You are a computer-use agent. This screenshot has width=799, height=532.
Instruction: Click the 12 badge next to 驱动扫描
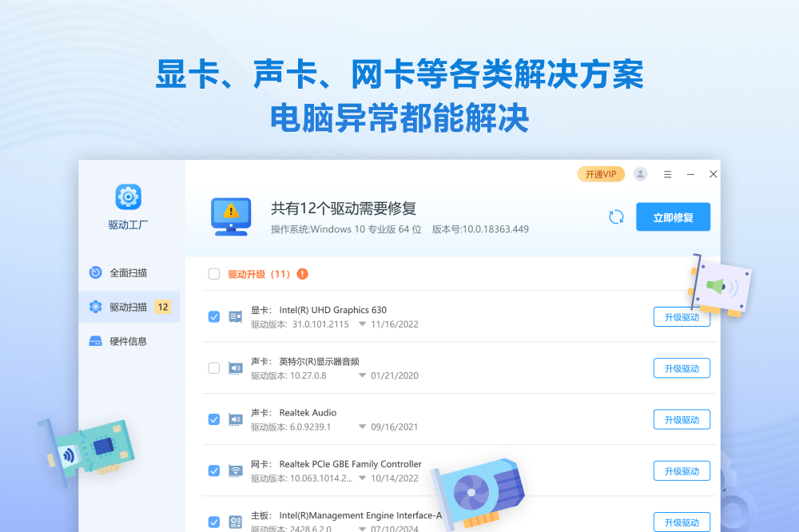point(162,307)
